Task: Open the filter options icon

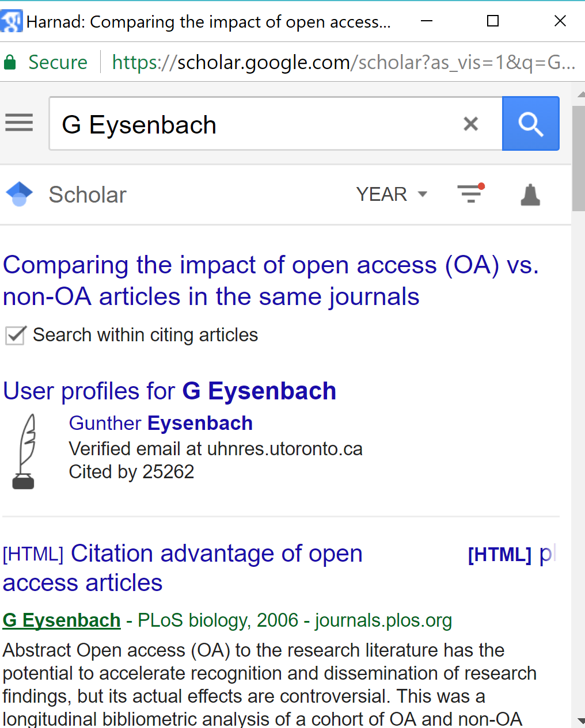Action: 470,193
